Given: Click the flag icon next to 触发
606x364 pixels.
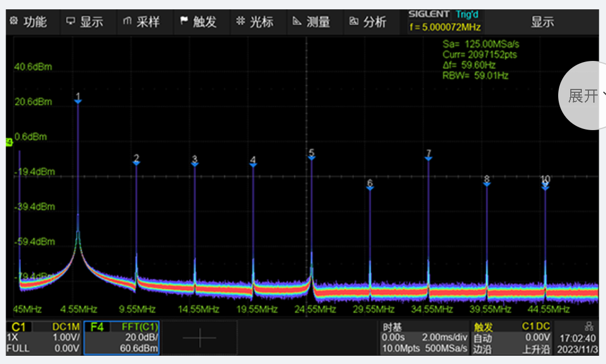Looking at the screenshot, I should [184, 20].
